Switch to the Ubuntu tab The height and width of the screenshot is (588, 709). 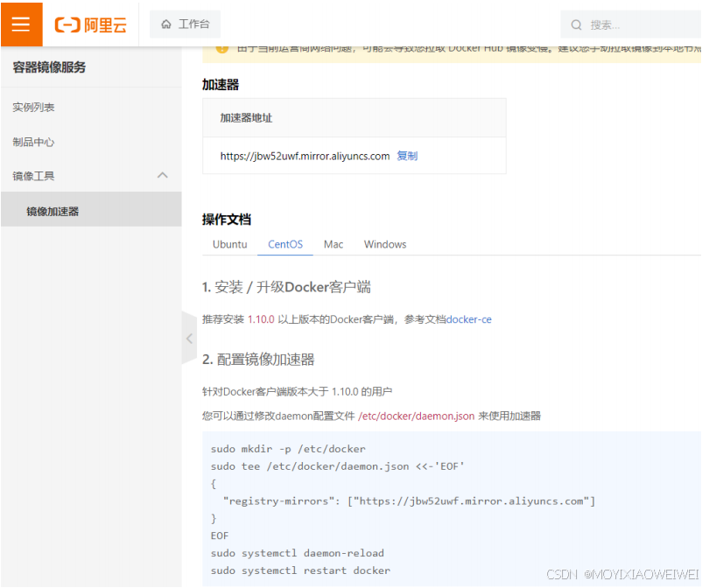(x=229, y=244)
